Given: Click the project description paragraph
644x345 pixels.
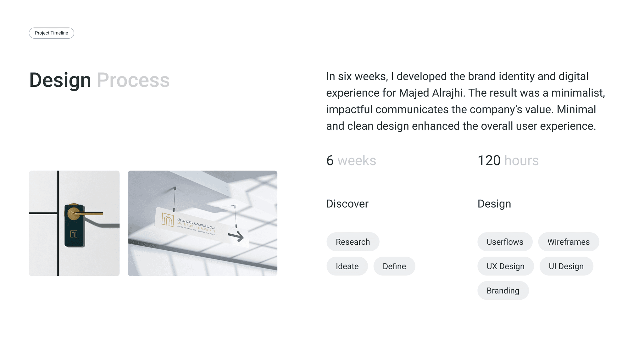Looking at the screenshot, I should (x=465, y=101).
